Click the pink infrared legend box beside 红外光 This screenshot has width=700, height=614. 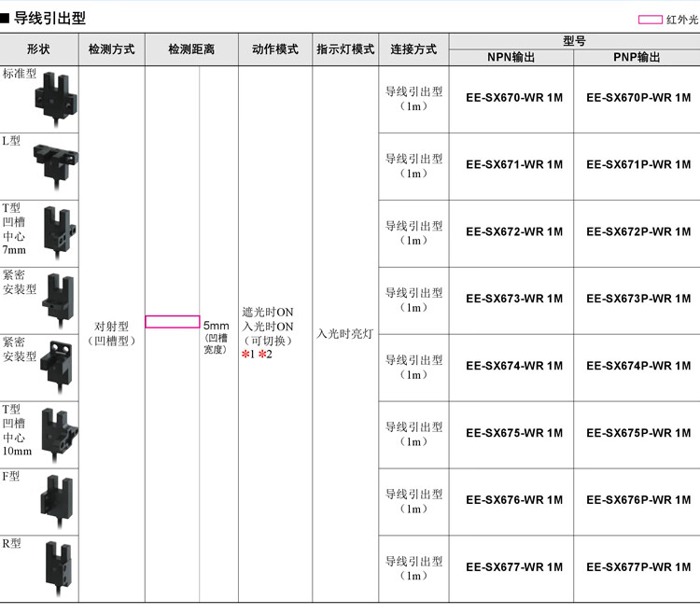point(650,20)
